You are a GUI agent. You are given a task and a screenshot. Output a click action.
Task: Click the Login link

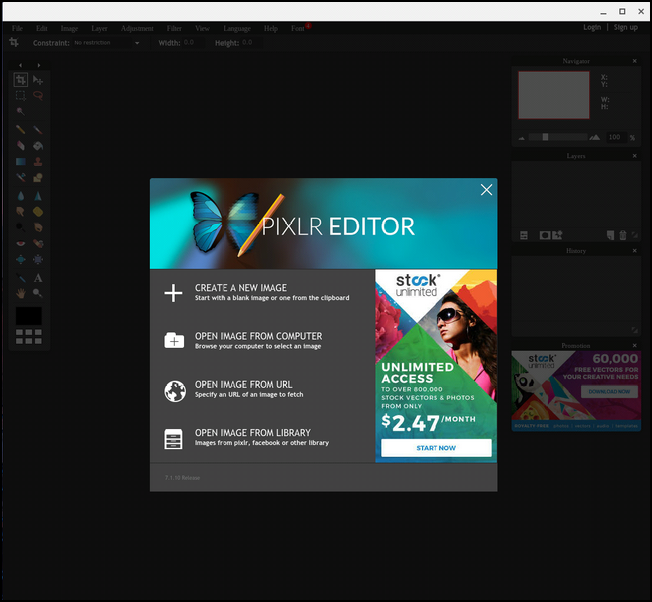[592, 27]
